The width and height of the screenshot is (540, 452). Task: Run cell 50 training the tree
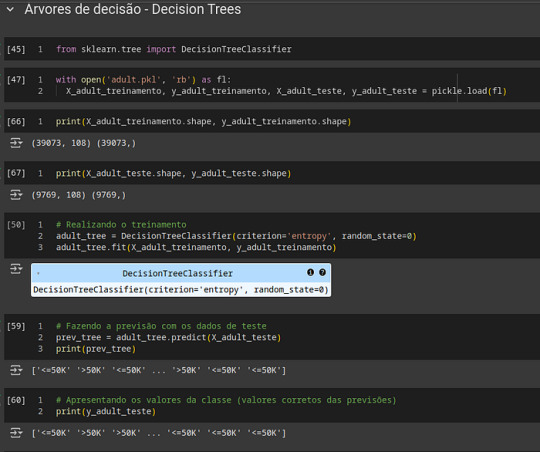pyautogui.click(x=16, y=225)
